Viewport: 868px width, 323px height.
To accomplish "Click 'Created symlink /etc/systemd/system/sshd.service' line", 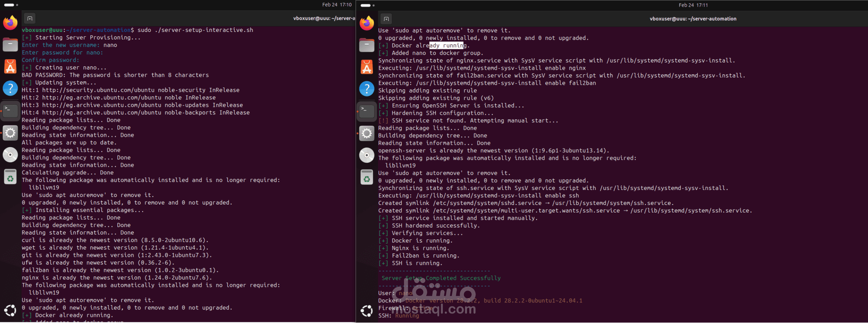I will pyautogui.click(x=526, y=203).
